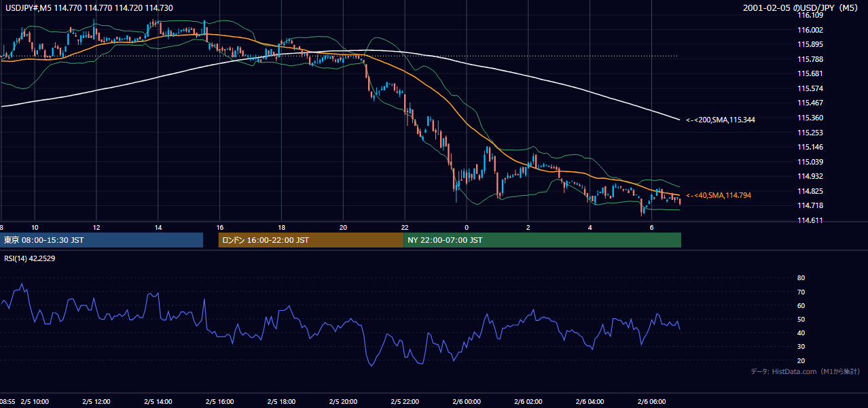Click bottom time label 2/5 10:00
Image resolution: width=868 pixels, height=408 pixels.
click(x=35, y=401)
